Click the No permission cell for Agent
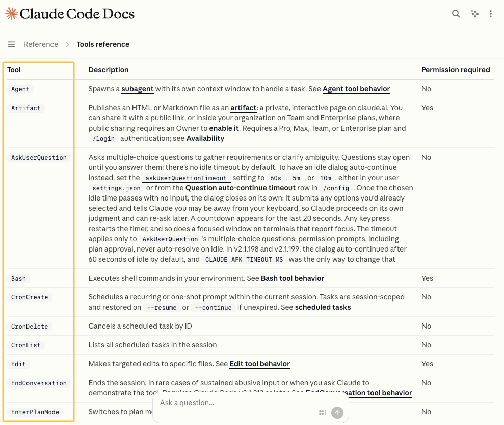 click(426, 89)
